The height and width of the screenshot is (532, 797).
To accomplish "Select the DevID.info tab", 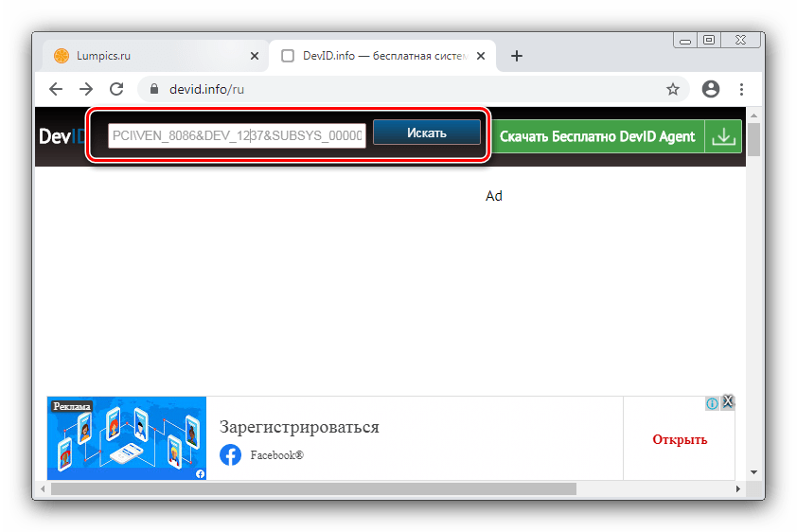I will tap(382, 56).
